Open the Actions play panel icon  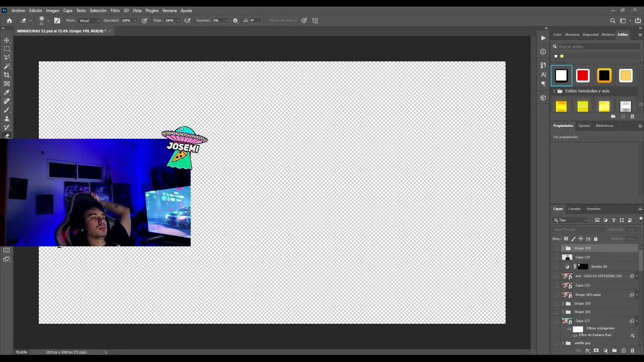(x=543, y=38)
